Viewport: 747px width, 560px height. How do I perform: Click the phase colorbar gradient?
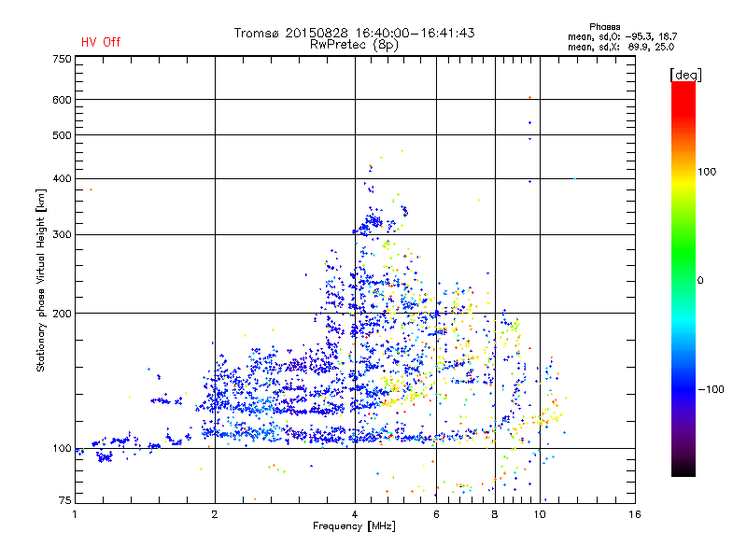(684, 278)
